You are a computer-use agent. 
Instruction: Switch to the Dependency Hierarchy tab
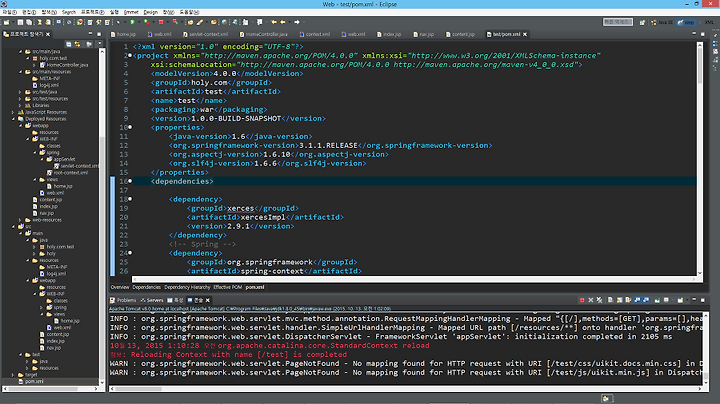[x=187, y=287]
